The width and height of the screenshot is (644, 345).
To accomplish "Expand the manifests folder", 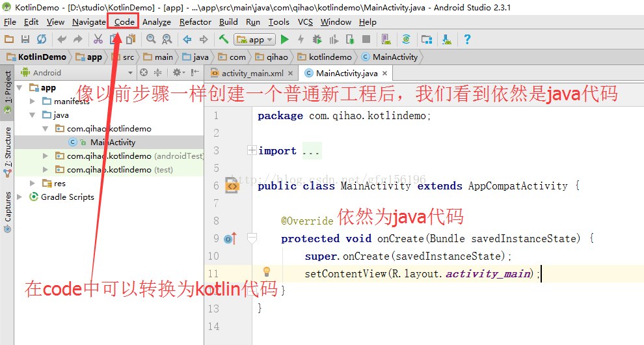I will 33,101.
